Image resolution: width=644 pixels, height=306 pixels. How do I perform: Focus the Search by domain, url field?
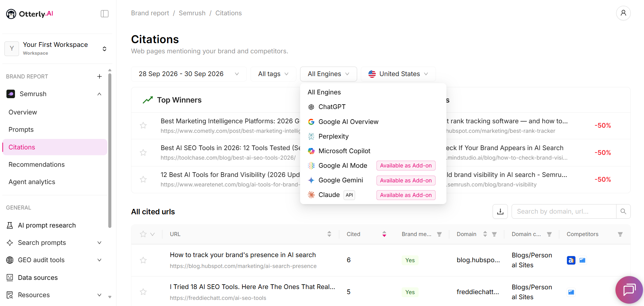pos(564,211)
